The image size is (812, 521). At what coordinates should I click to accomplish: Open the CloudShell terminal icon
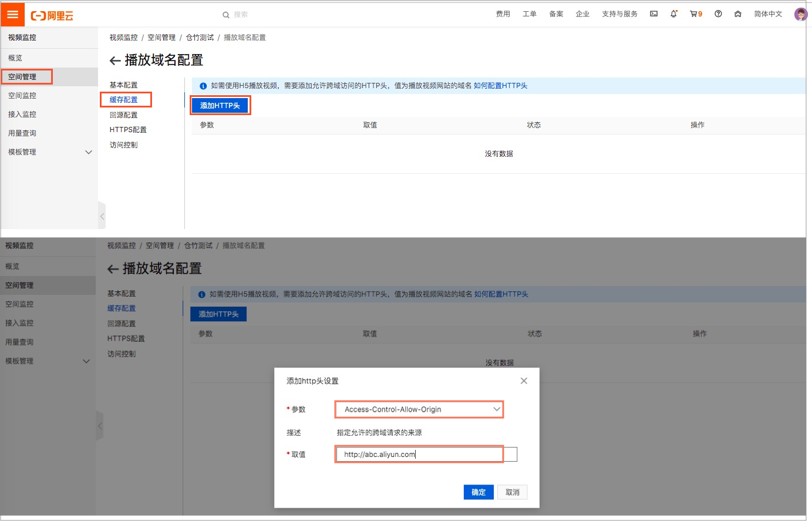(x=653, y=14)
